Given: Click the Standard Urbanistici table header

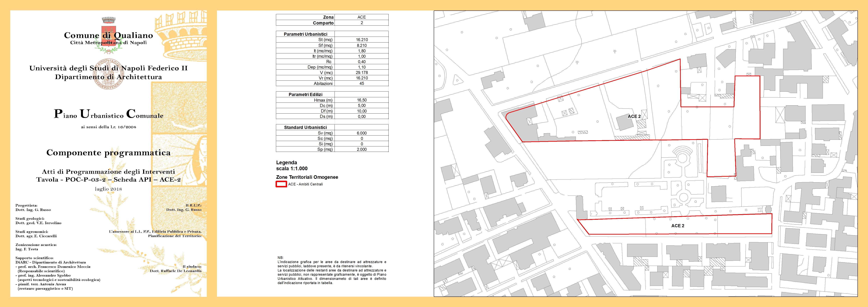Looking at the screenshot, I should tap(305, 127).
